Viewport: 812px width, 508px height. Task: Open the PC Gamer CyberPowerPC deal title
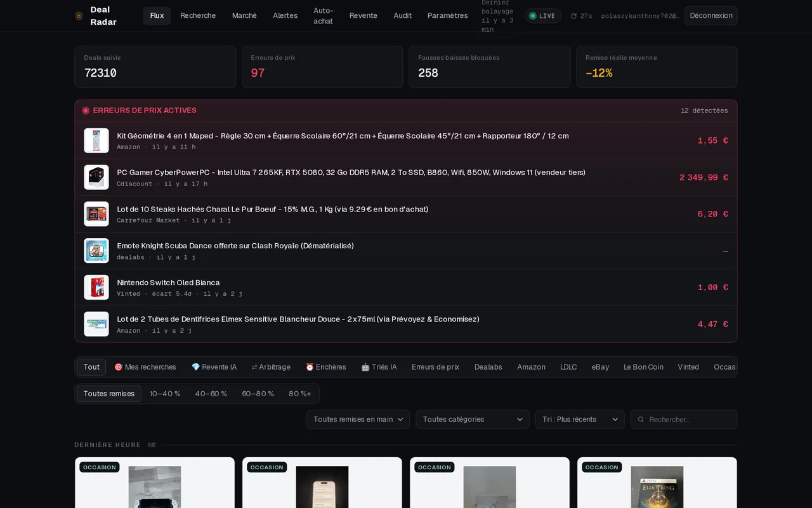351,172
